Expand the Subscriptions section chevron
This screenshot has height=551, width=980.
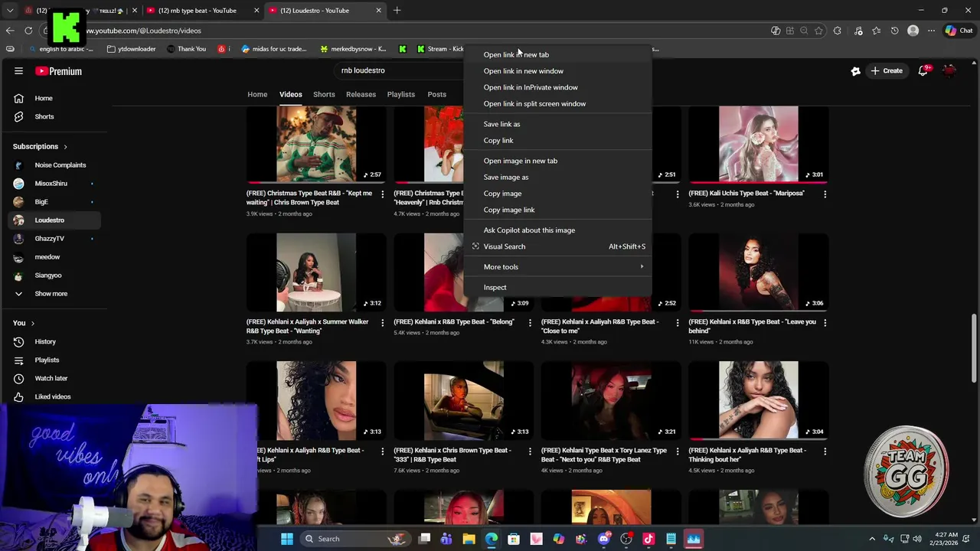65,146
